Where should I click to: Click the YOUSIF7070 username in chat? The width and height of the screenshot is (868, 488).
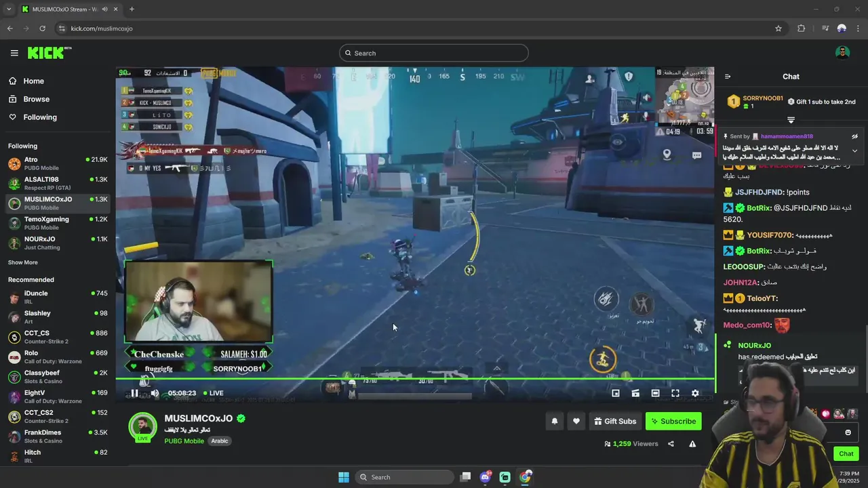(x=770, y=235)
